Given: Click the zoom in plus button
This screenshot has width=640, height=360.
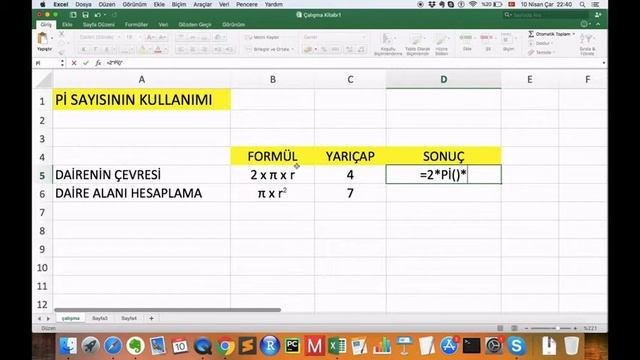Looking at the screenshot, I should click(575, 328).
